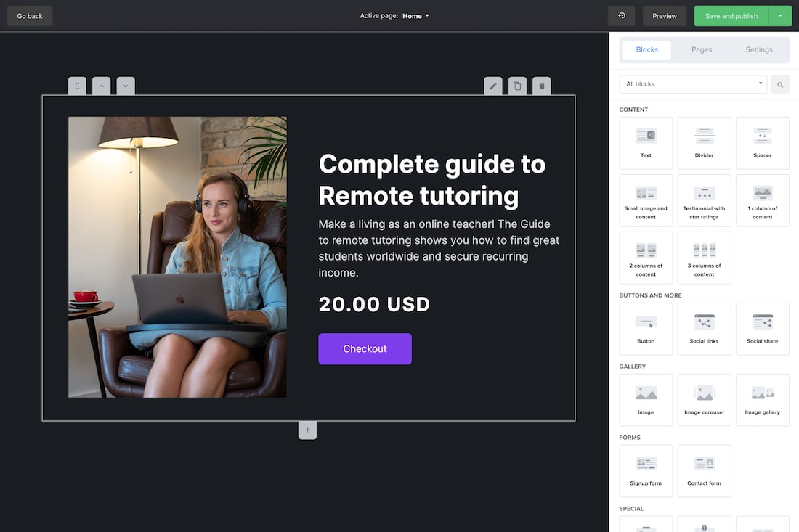
Task: Move block up with arrow icon
Action: (x=102, y=86)
